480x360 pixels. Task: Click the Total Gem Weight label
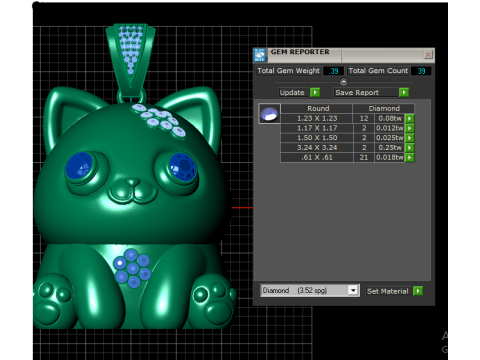pyautogui.click(x=288, y=71)
